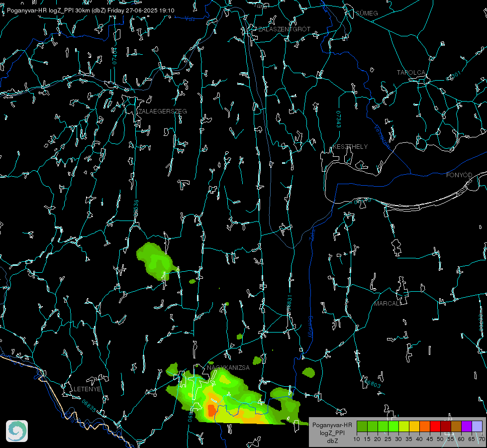Select the 15–20 dBZ green swatch

(373, 426)
